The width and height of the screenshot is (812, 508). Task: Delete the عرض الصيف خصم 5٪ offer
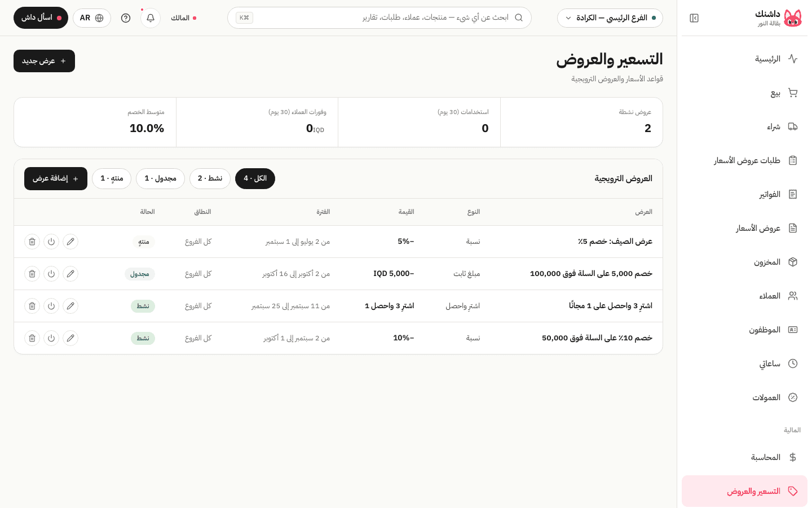pos(32,242)
